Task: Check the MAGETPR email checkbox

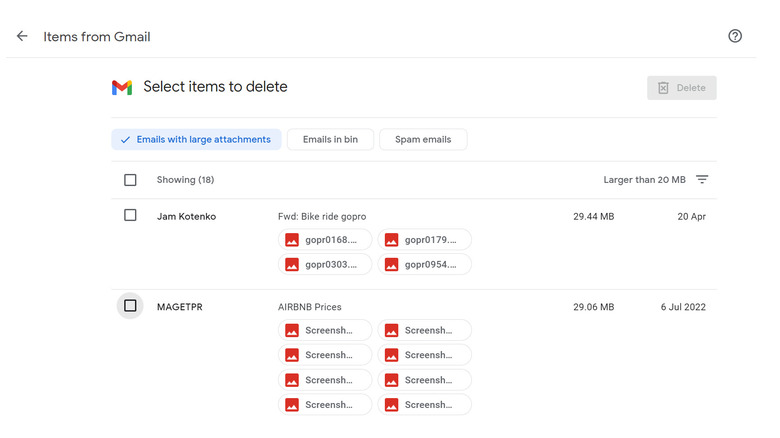Action: pos(130,306)
